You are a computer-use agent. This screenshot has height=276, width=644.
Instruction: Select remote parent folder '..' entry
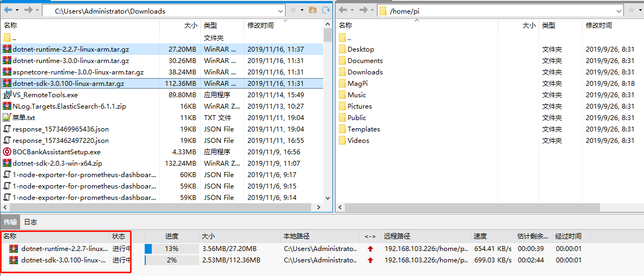pyautogui.click(x=490, y=37)
